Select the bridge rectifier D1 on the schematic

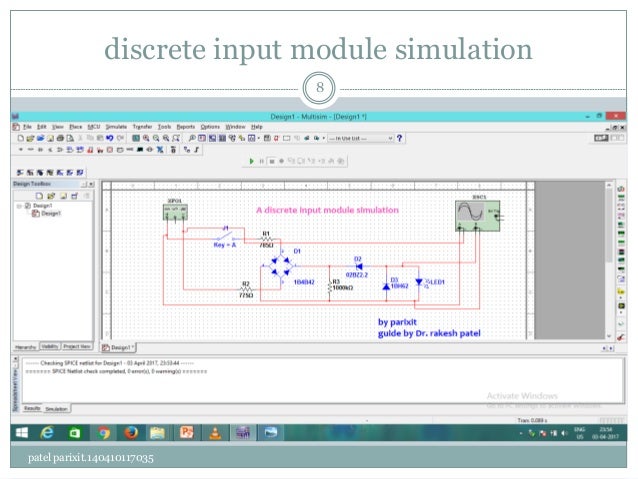tap(280, 266)
